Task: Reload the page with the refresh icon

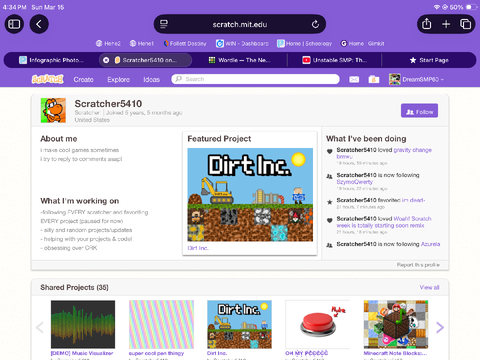Action: click(315, 24)
